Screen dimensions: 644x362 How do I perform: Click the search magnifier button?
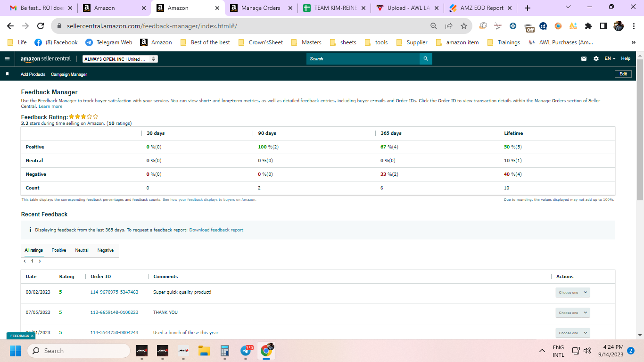426,59
